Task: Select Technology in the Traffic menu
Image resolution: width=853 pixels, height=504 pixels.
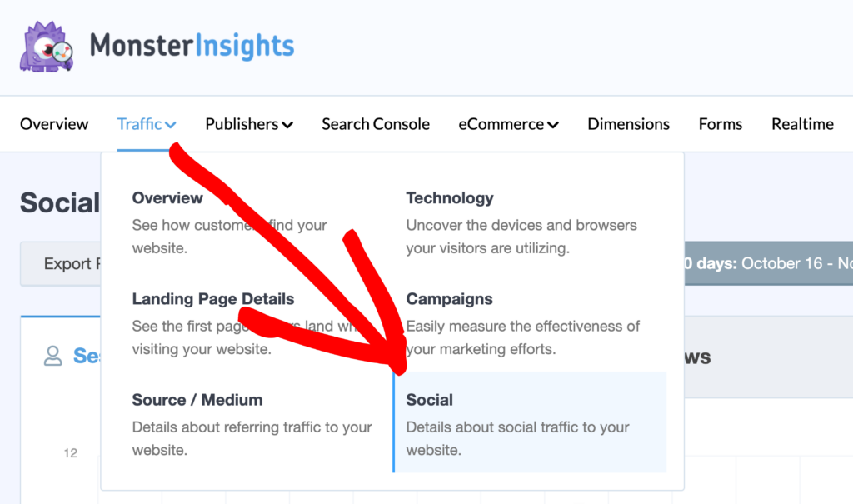Action: [450, 198]
